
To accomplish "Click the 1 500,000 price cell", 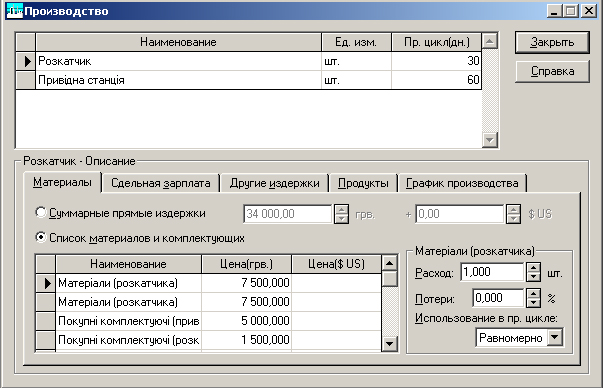I will click(x=247, y=340).
